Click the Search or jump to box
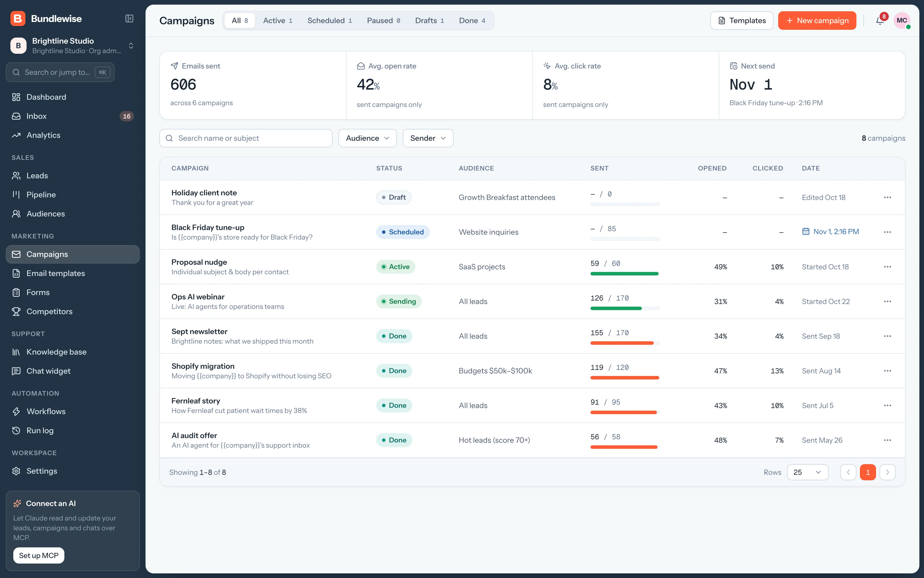Viewport: 924px width, 578px height. pyautogui.click(x=60, y=72)
